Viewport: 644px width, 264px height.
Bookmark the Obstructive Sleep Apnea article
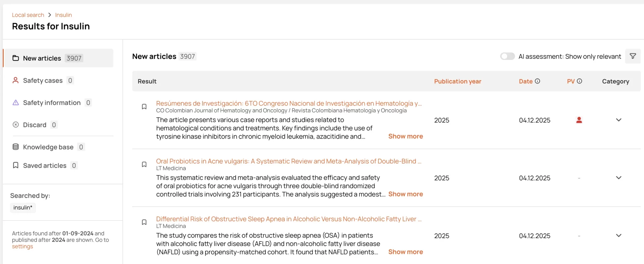coord(144,222)
